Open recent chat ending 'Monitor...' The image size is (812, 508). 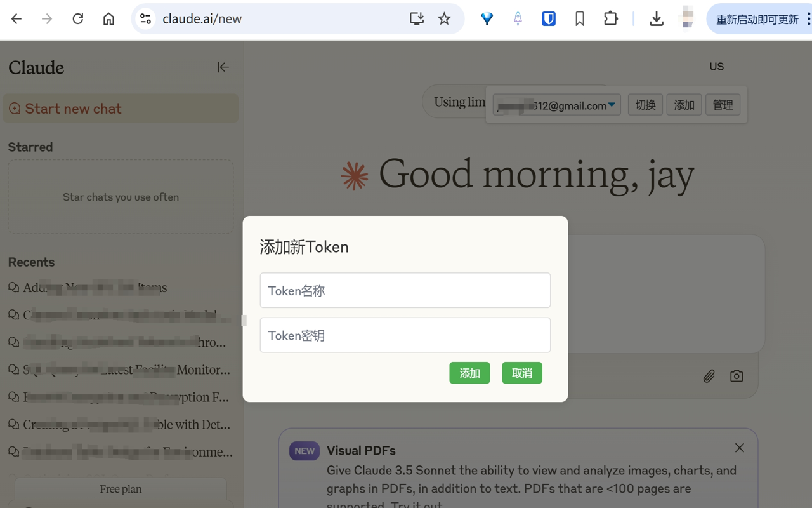(x=120, y=370)
